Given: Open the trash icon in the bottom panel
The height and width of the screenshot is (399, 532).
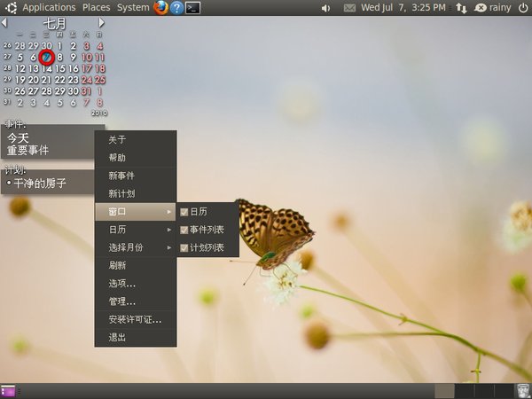Looking at the screenshot, I should tap(523, 391).
